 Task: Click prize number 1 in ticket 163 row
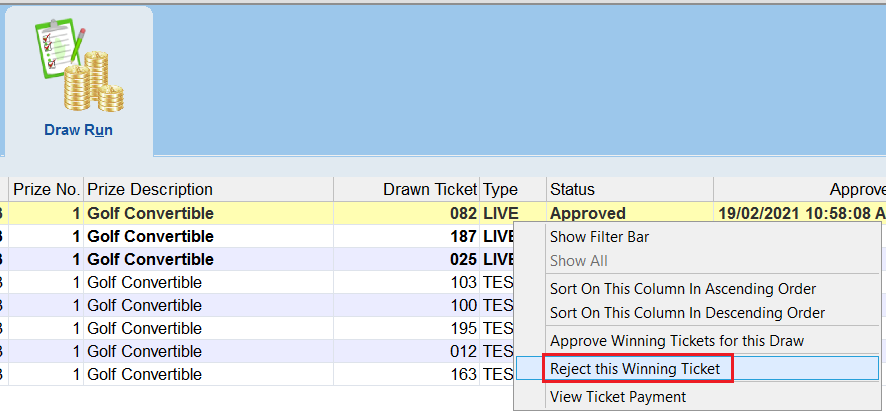[x=46, y=374]
